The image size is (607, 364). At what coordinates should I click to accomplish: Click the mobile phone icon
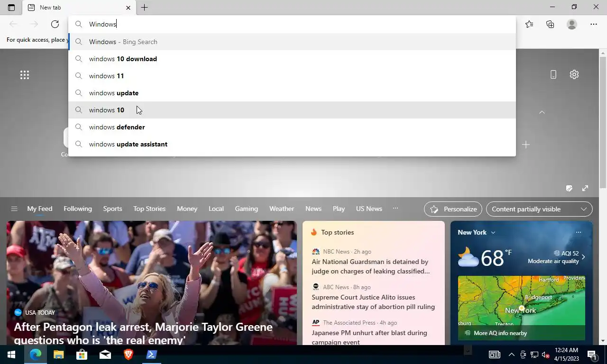click(553, 74)
